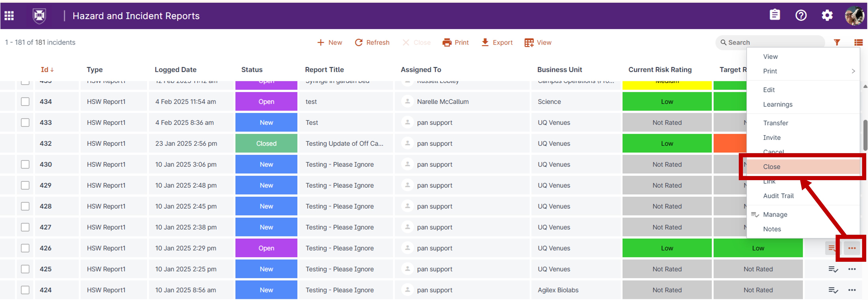This screenshot has height=300, width=868.
Task: Open more options for incident 425
Action: coord(852,269)
